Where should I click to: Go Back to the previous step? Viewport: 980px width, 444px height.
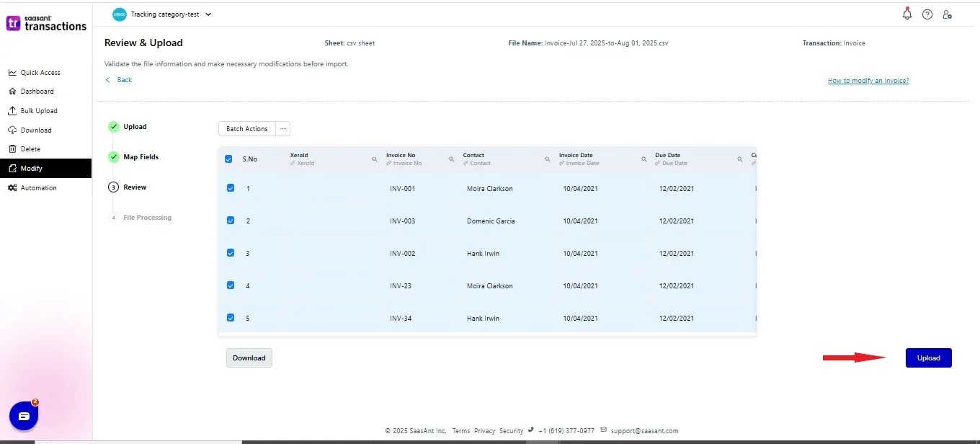click(x=119, y=80)
